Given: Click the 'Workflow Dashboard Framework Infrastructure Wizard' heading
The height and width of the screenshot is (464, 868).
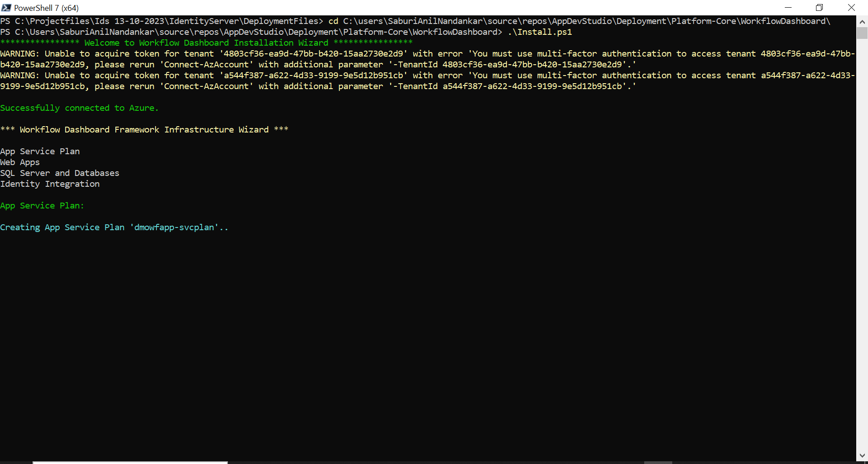Looking at the screenshot, I should (x=144, y=130).
